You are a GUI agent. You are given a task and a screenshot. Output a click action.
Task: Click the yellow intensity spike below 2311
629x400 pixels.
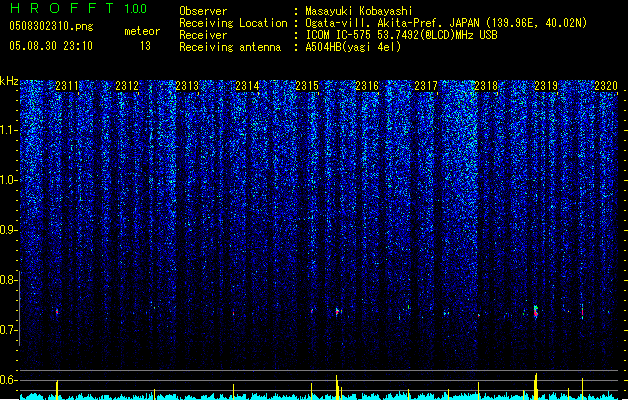click(x=57, y=390)
